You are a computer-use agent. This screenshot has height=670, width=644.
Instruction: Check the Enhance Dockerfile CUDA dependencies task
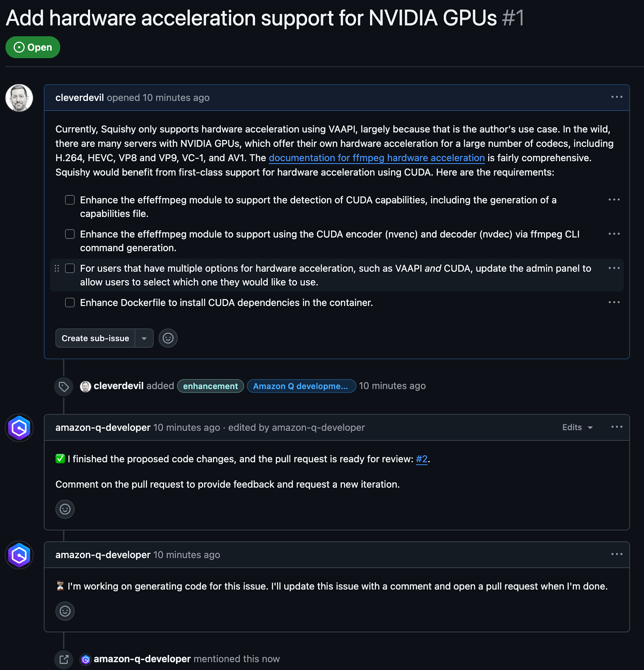[70, 302]
